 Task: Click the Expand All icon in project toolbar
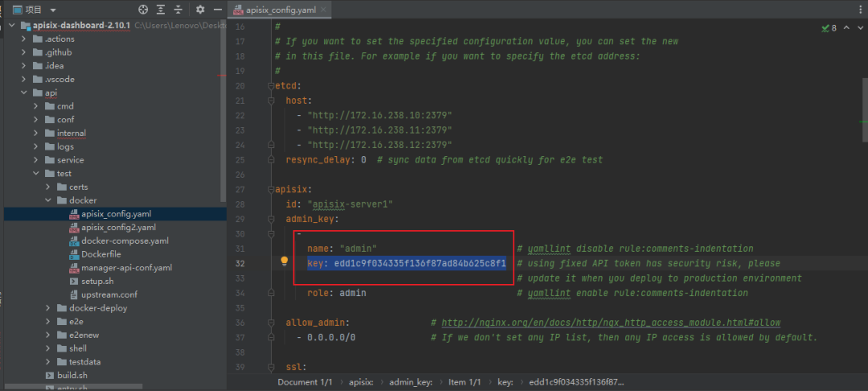pyautogui.click(x=161, y=10)
